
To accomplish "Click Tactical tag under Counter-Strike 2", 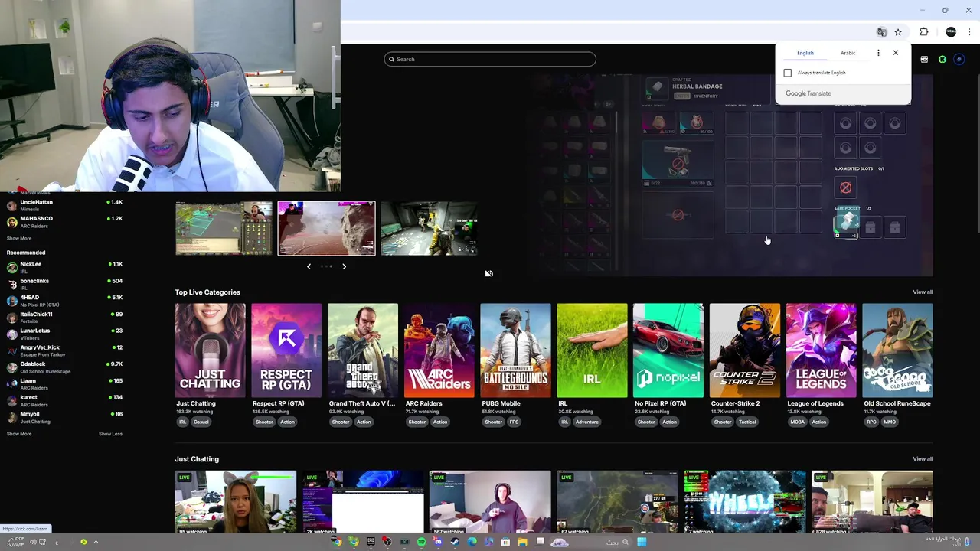I will click(747, 422).
